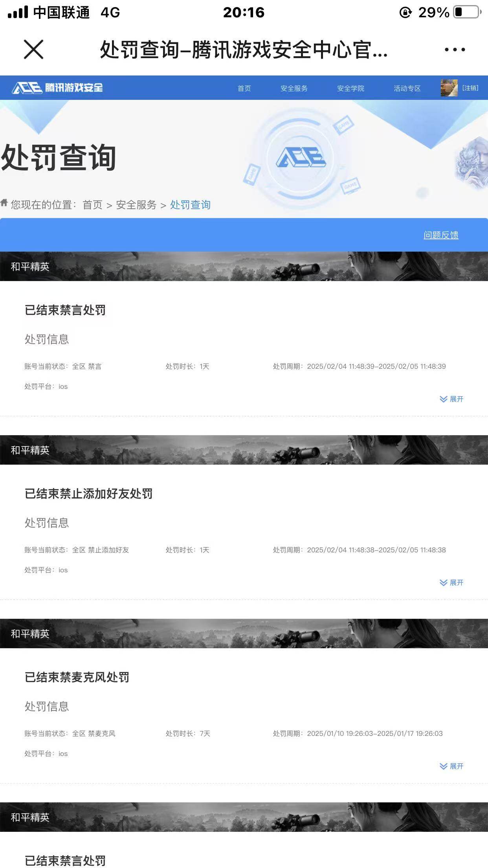Go to 首页 in the breadcrumb
Screen dimensions: 488x868
click(x=92, y=205)
